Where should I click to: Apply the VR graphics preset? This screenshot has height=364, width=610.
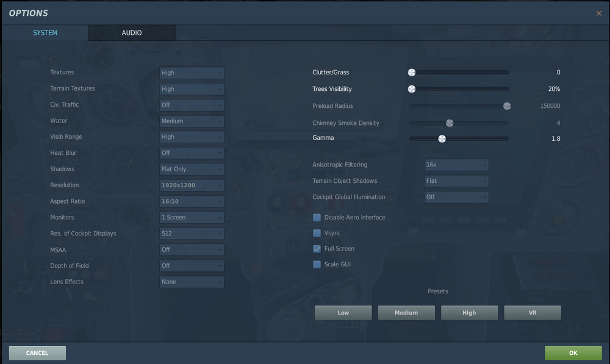(532, 312)
